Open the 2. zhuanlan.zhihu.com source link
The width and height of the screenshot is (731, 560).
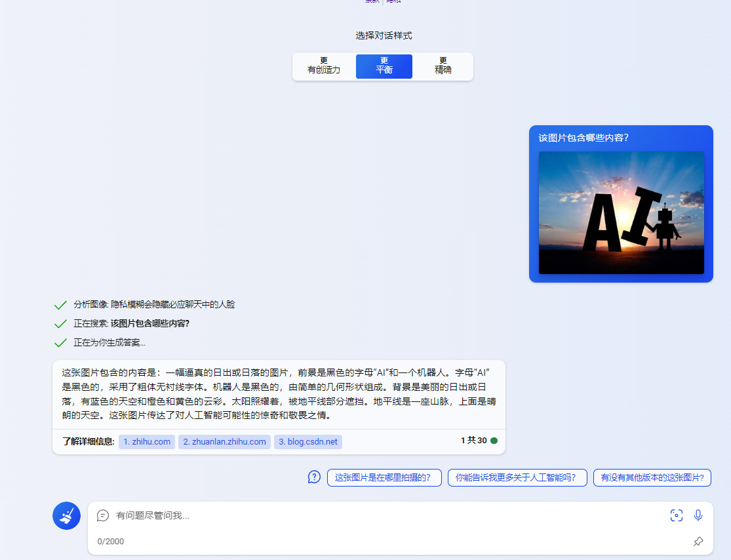click(224, 441)
